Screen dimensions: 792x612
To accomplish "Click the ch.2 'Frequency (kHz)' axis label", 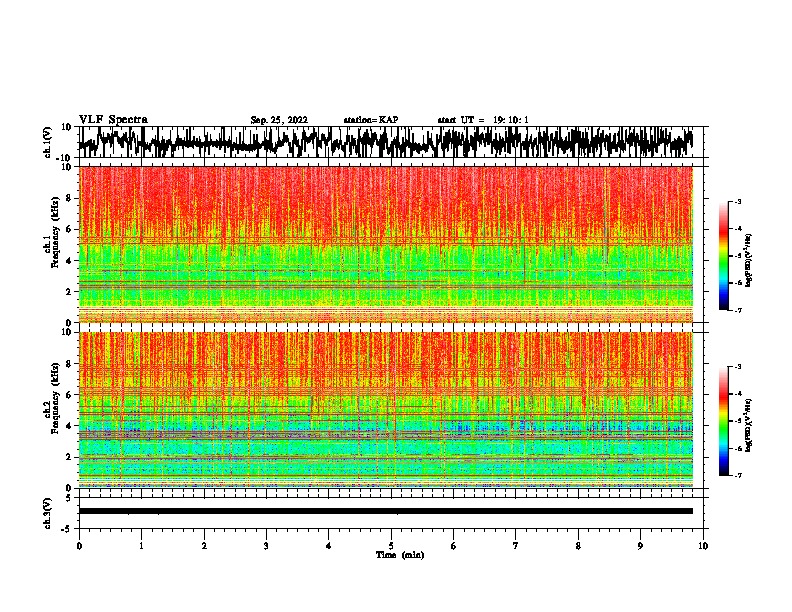I will click(55, 398).
